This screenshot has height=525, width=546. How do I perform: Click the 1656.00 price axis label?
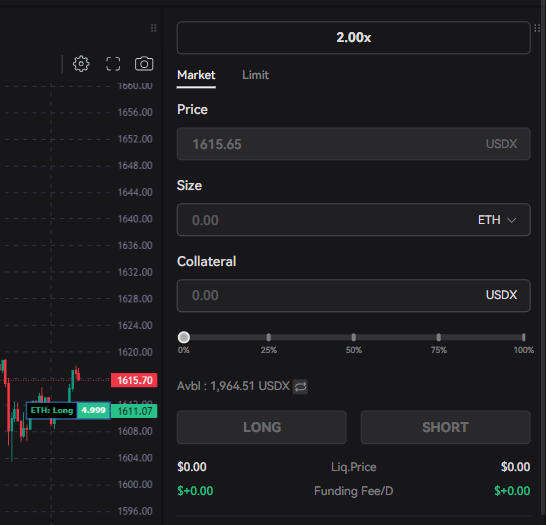[x=135, y=112]
